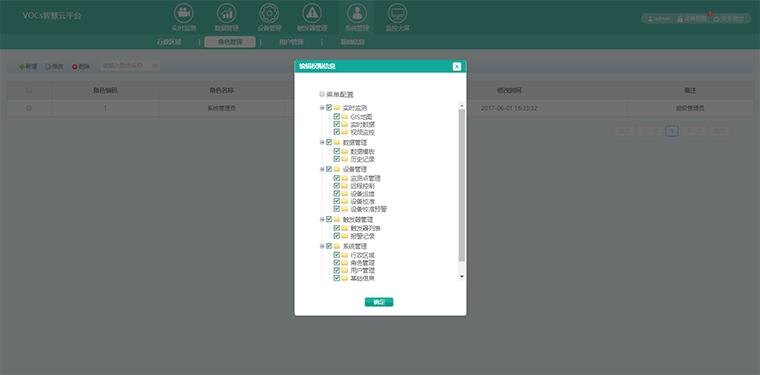Click folder icon beside 远程控制
Viewport: 760px width, 375px height.
pos(344,186)
